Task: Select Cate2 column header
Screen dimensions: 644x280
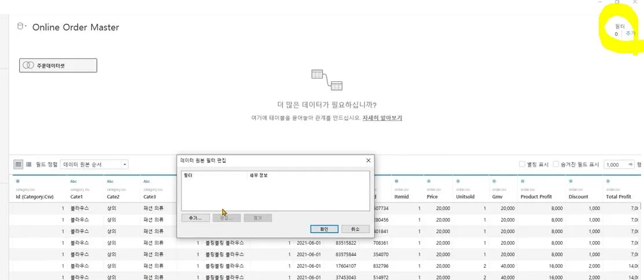Action: coord(114,197)
